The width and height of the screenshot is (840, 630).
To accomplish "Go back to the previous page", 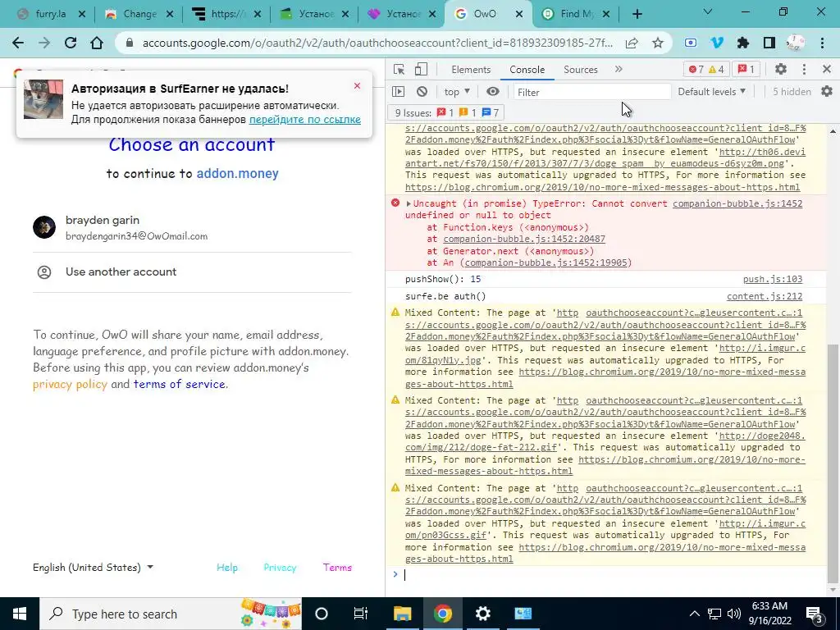I will tap(18, 43).
